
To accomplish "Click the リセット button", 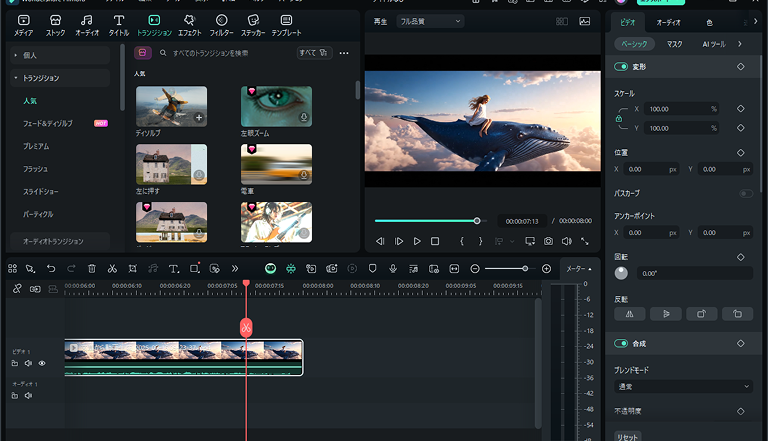I will click(627, 437).
